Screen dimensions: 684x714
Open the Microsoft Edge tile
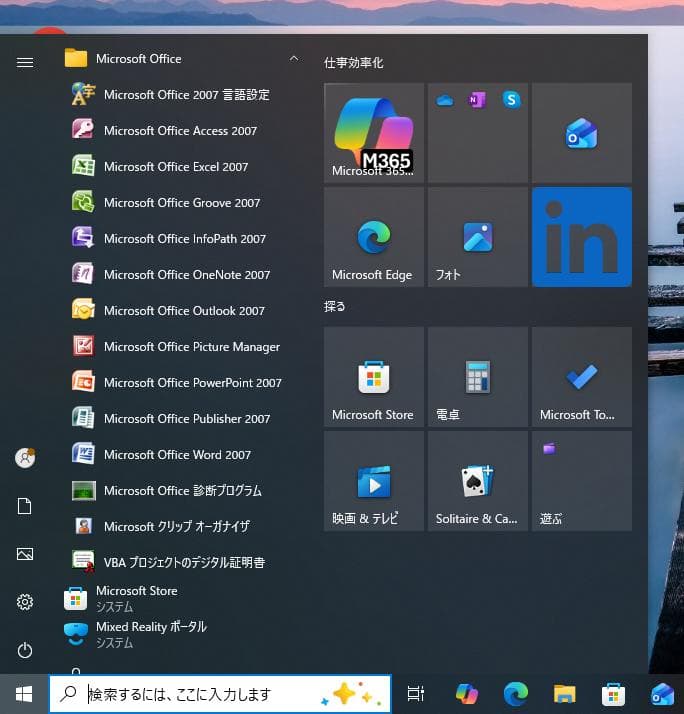pos(374,237)
